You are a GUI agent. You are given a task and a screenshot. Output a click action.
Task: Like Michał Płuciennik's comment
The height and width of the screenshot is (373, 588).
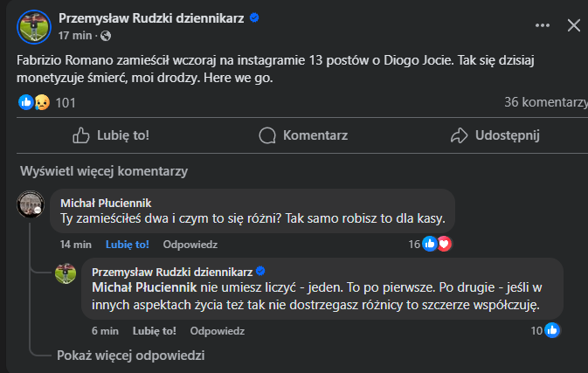coord(127,245)
